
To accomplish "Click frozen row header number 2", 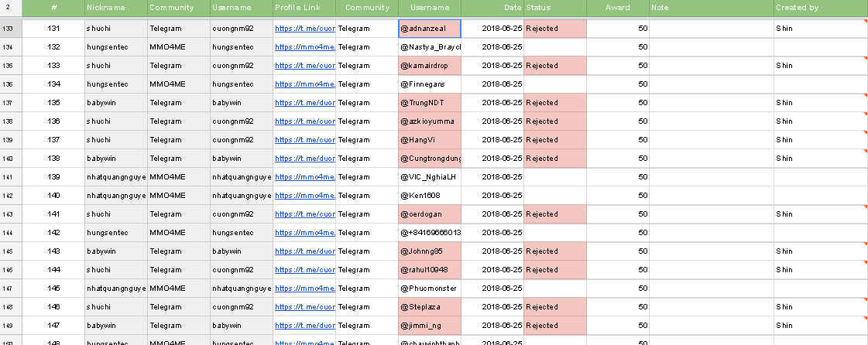I will pyautogui.click(x=9, y=8).
